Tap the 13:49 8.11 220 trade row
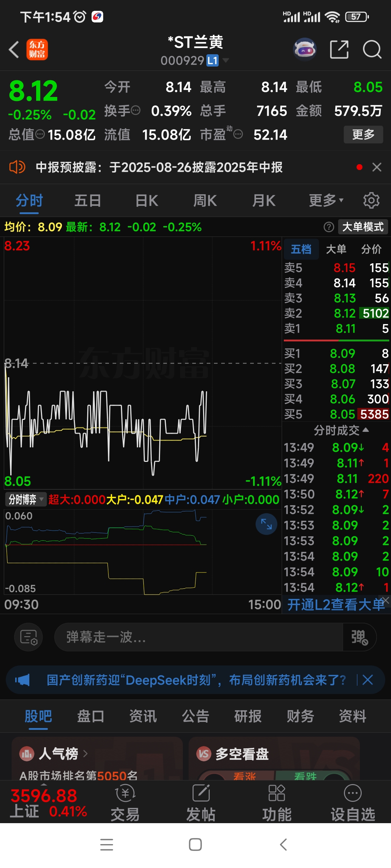 pyautogui.click(x=336, y=478)
